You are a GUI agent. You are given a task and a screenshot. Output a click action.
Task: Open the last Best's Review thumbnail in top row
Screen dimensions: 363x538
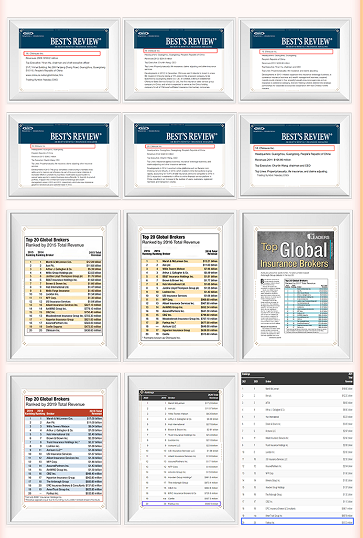tap(295, 60)
